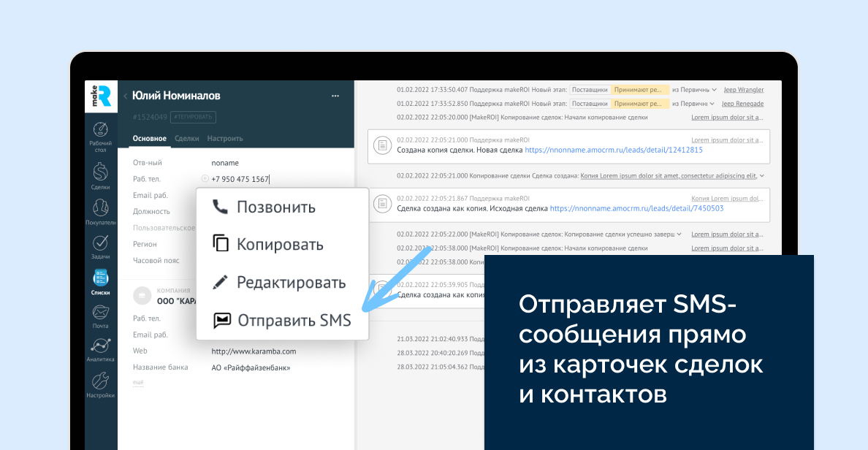
Task: Open Настройки section in sidebar
Action: coord(100,385)
